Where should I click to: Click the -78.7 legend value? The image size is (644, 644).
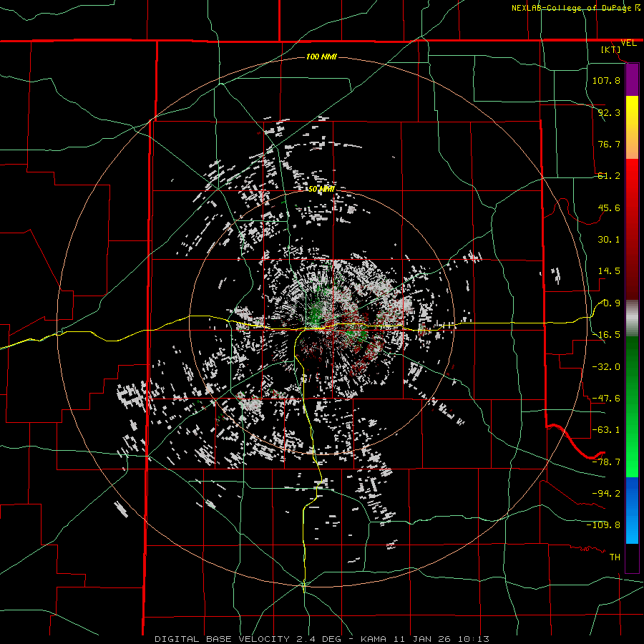coord(606,462)
